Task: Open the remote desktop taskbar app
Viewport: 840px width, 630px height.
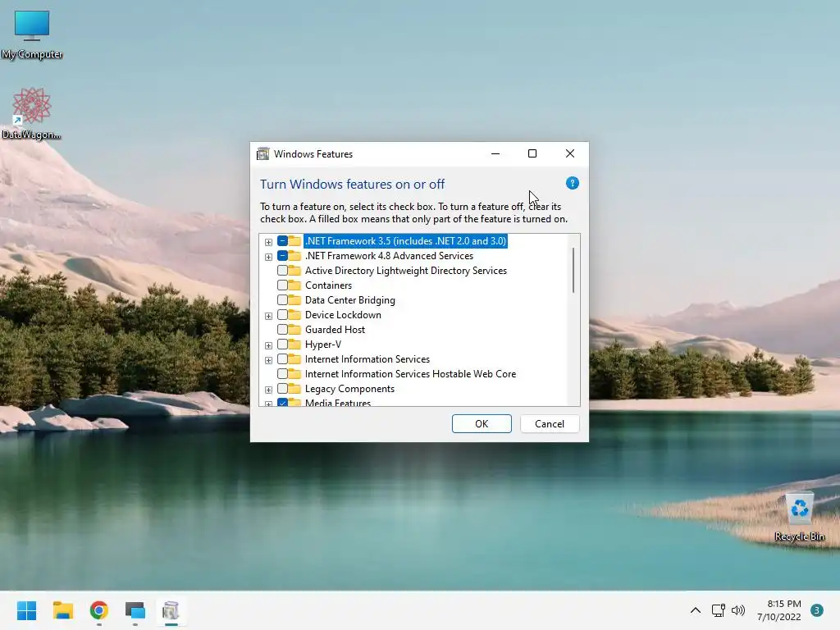Action: point(135,610)
